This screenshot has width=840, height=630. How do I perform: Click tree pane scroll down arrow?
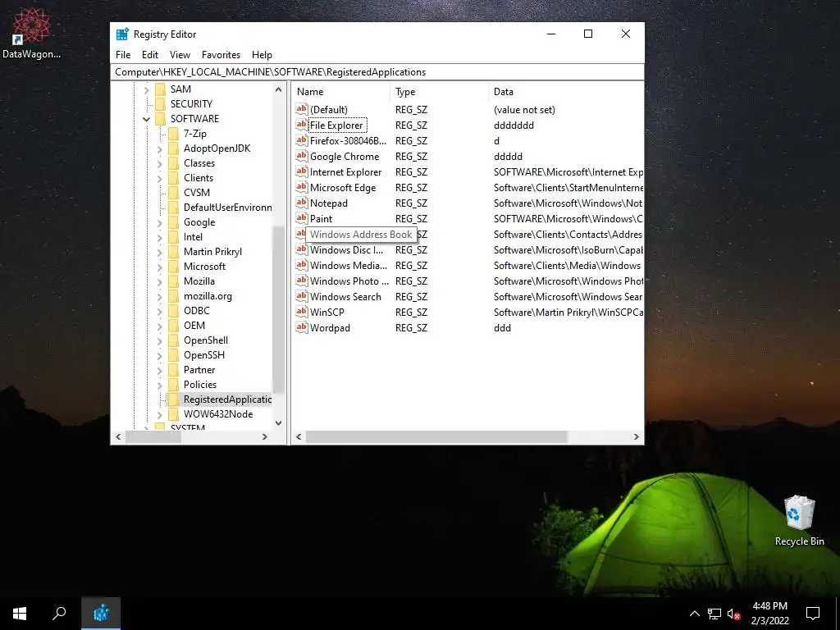pyautogui.click(x=278, y=423)
